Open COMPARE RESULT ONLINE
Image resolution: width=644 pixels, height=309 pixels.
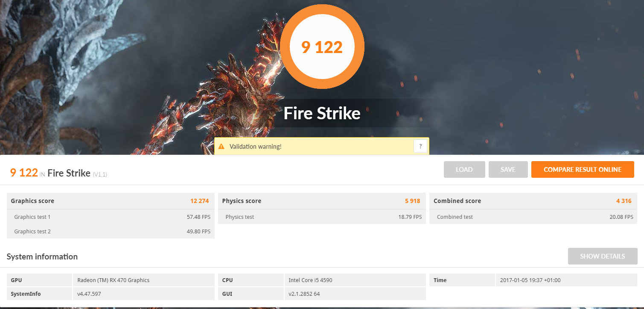[x=583, y=169]
